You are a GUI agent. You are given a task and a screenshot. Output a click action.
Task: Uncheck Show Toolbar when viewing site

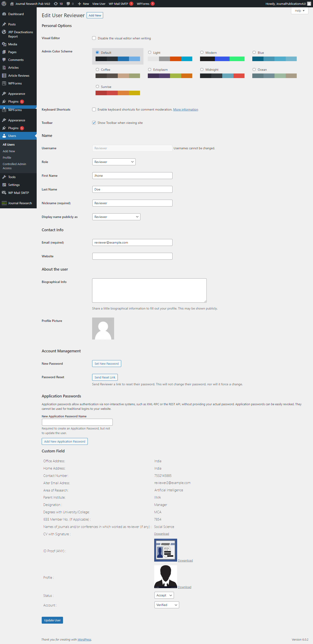(94, 123)
